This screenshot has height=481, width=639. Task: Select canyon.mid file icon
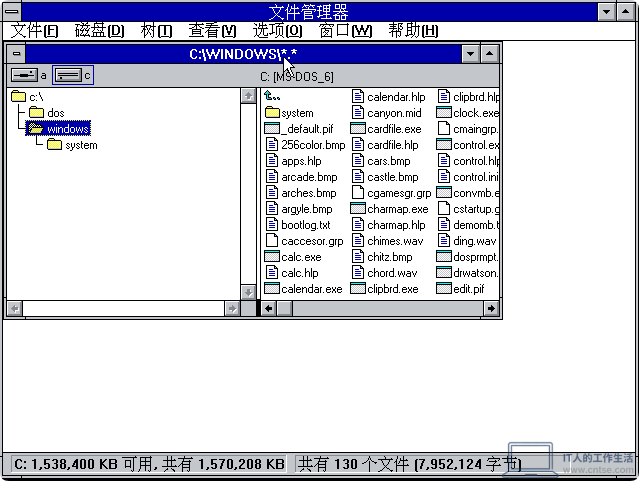tap(358, 113)
